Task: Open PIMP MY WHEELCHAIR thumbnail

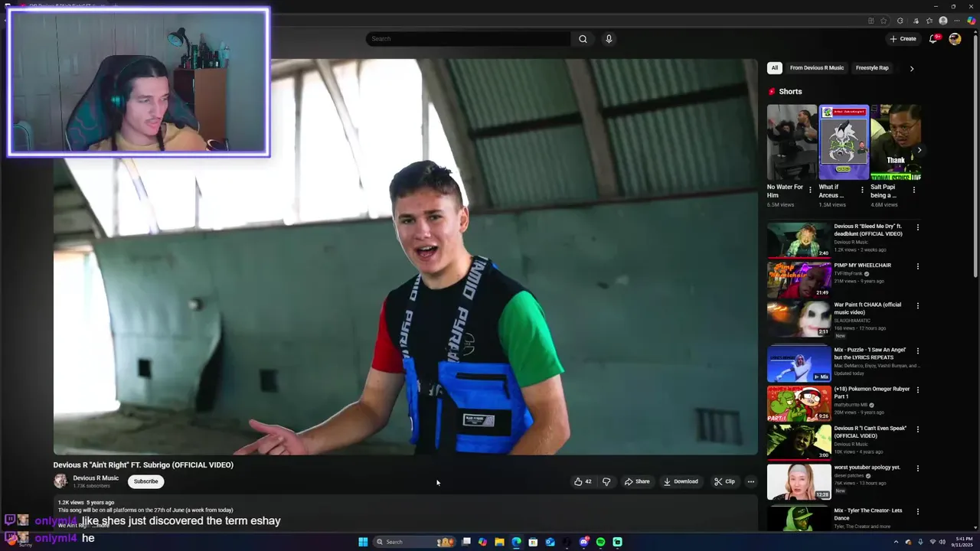Action: click(x=799, y=279)
